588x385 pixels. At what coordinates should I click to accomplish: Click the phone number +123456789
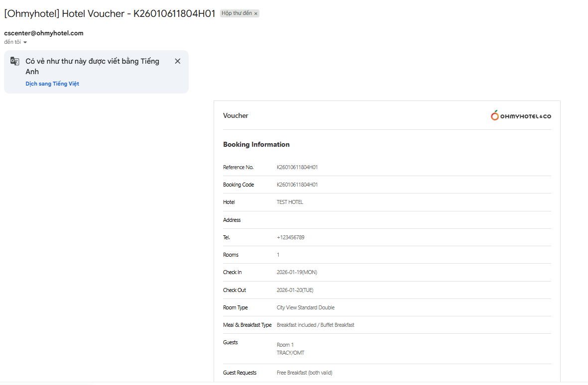290,237
